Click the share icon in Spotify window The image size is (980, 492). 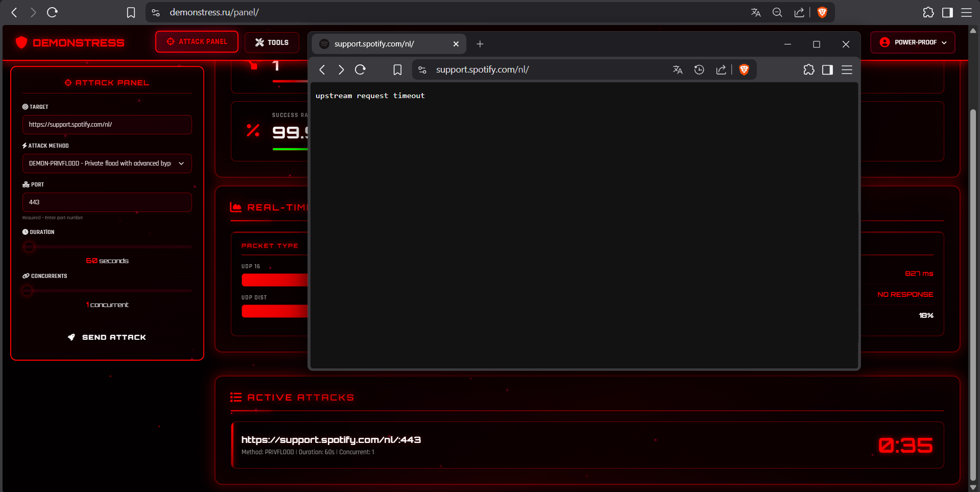[721, 70]
